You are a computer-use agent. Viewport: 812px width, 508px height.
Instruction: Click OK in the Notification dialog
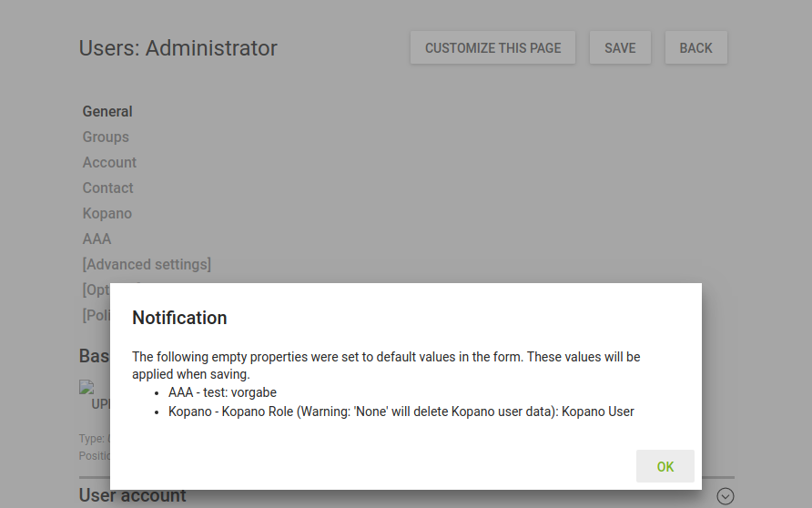coord(665,466)
